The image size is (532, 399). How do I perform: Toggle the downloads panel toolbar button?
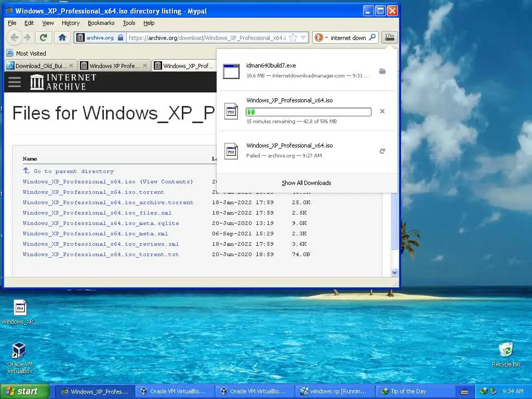click(x=390, y=37)
